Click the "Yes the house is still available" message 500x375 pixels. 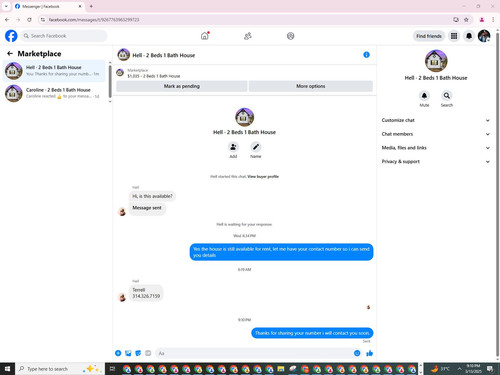[281, 252]
